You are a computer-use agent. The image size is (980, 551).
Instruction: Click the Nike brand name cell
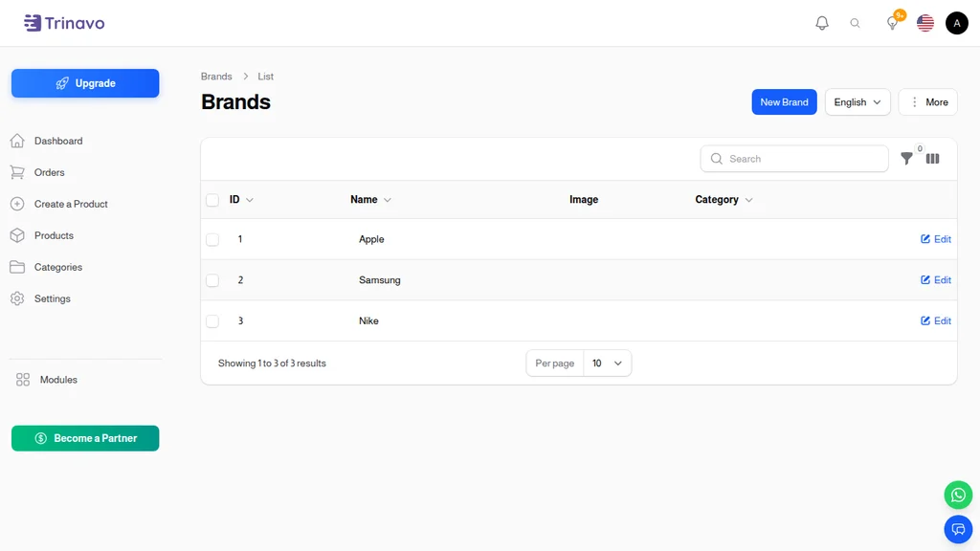click(x=368, y=320)
